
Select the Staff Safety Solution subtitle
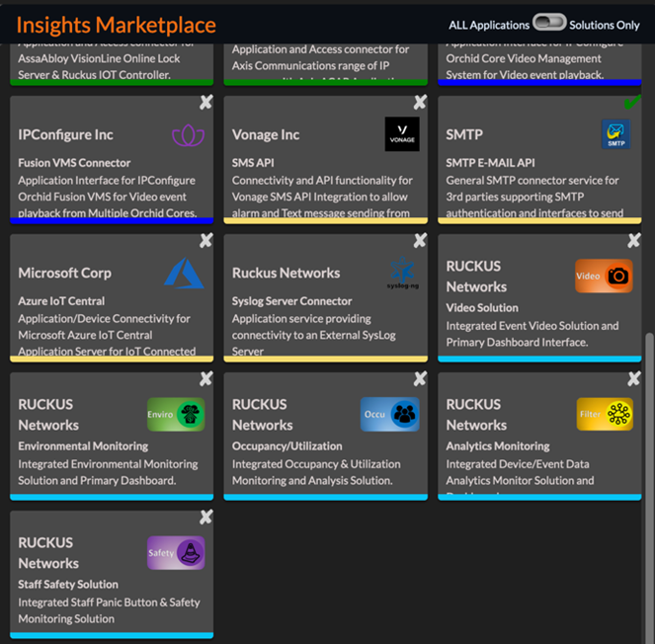[67, 585]
